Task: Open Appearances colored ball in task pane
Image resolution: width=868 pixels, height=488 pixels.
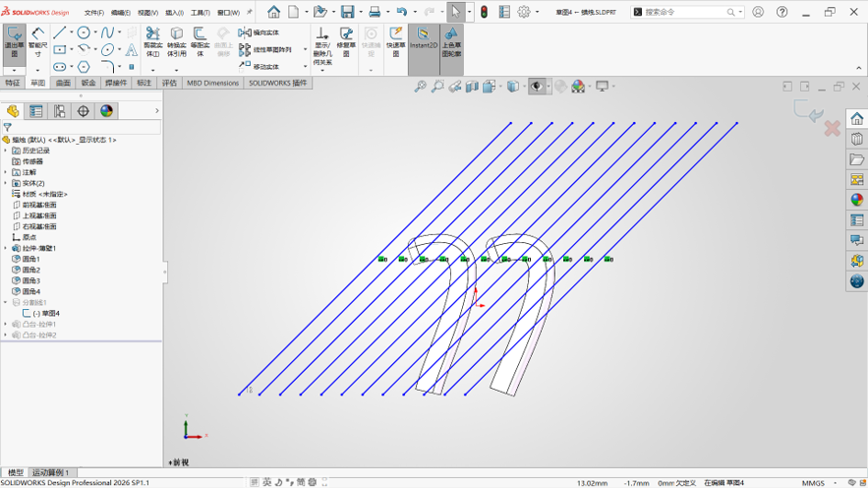Action: tap(857, 200)
